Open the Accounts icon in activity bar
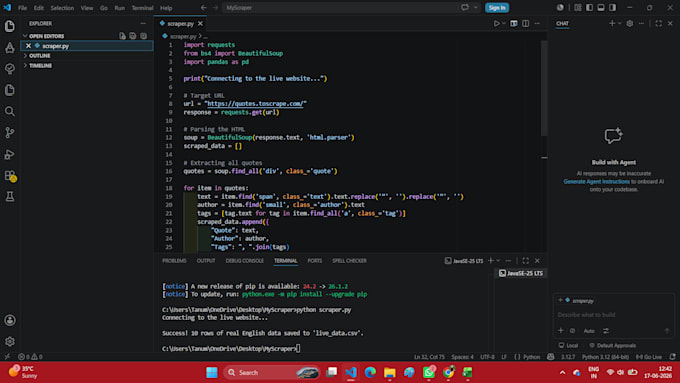680x383 pixels. click(10, 321)
